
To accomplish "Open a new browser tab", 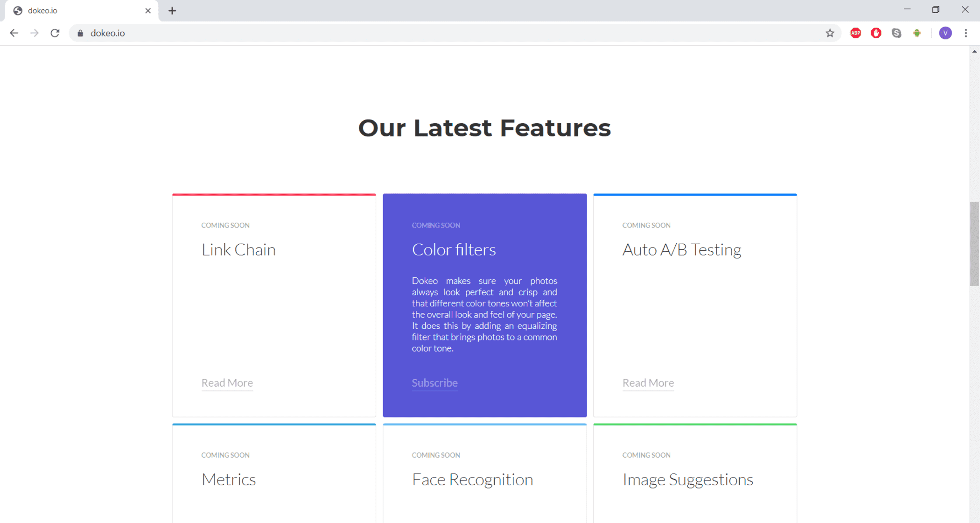I will click(x=172, y=11).
